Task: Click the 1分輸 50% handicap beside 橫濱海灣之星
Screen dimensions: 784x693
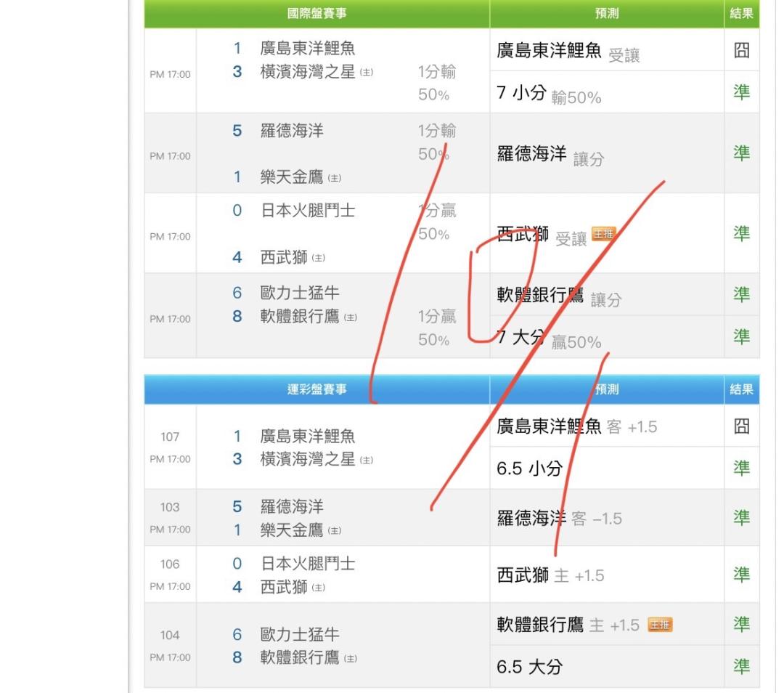Action: (436, 83)
